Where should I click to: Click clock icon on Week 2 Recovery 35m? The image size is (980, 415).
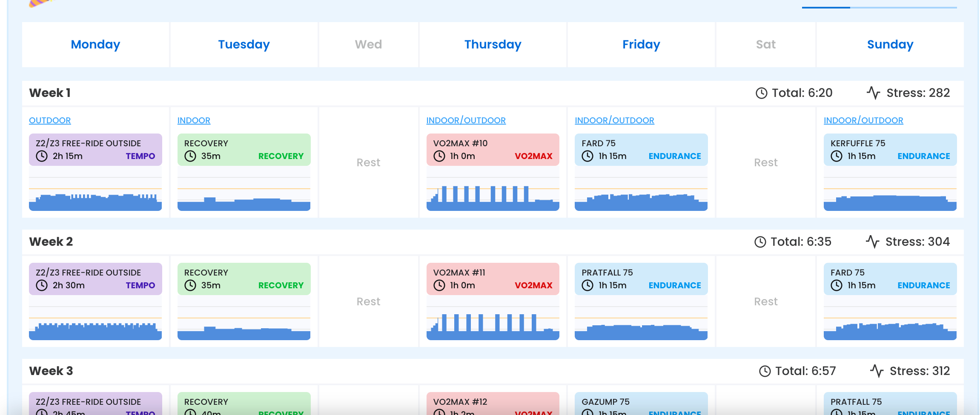(x=190, y=285)
